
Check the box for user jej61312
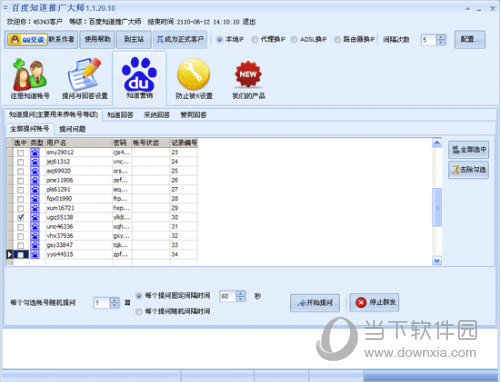tap(21, 162)
